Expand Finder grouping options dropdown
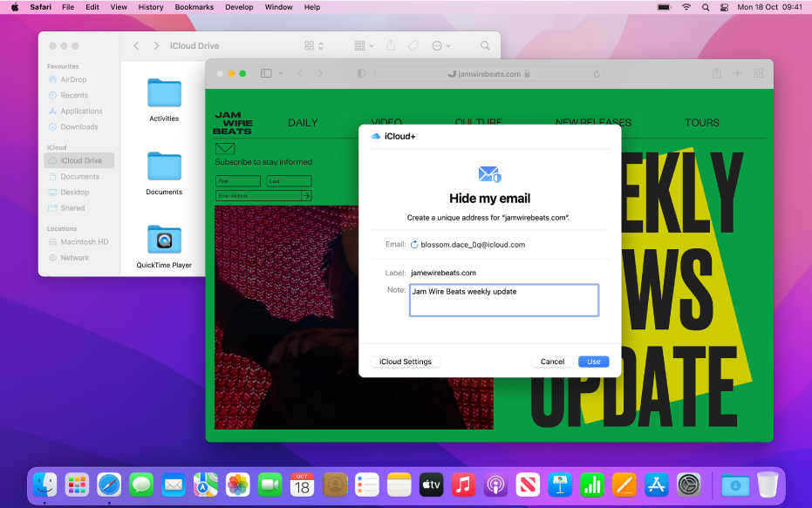Viewport: 812px width, 508px height. click(x=365, y=45)
